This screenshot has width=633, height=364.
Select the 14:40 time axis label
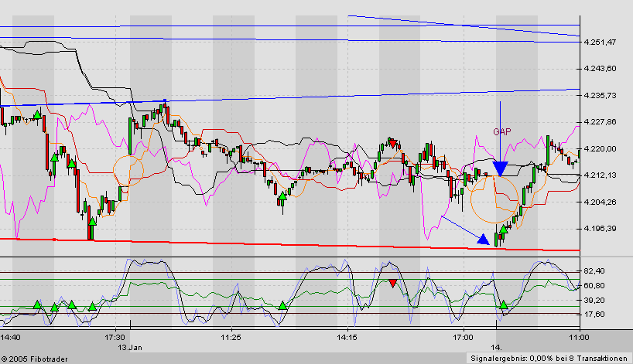(x=11, y=338)
